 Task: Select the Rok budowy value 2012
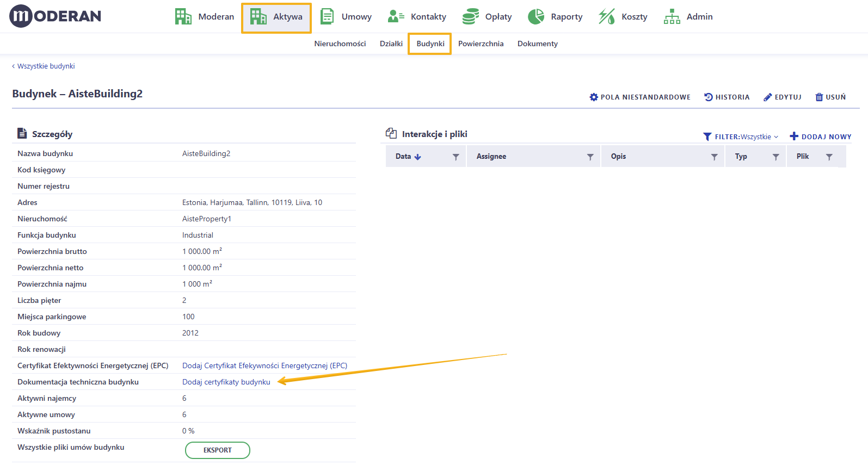(x=190, y=333)
